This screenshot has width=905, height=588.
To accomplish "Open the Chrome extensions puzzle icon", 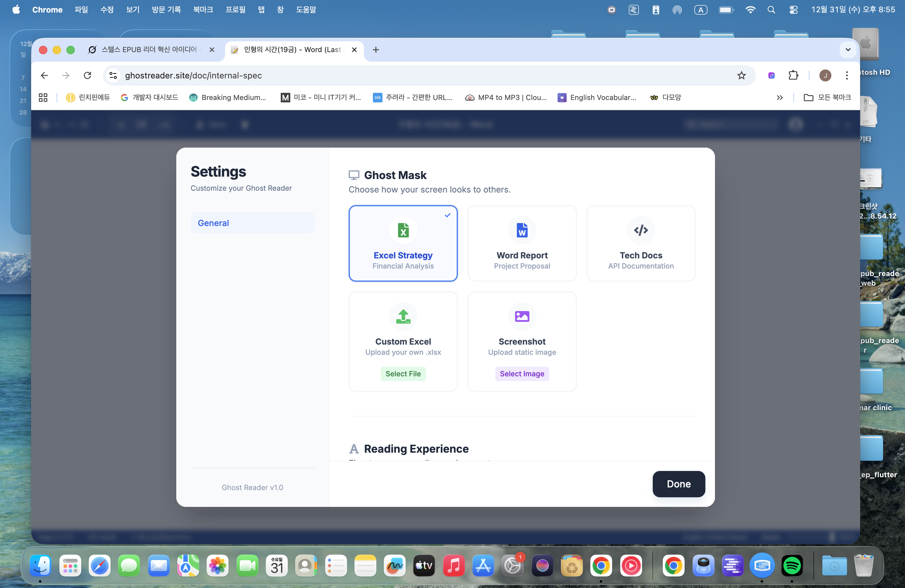I will coord(793,75).
